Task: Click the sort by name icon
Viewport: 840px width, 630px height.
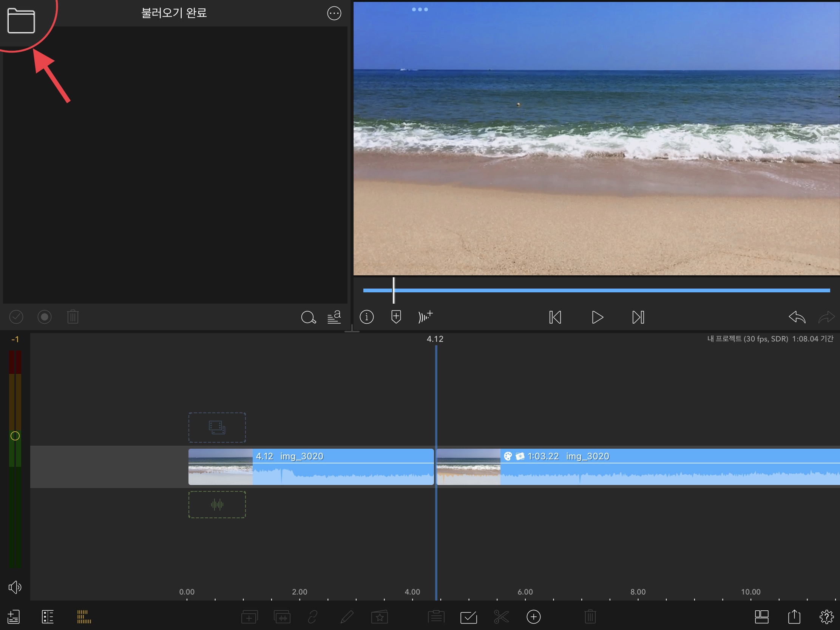Action: point(334,317)
